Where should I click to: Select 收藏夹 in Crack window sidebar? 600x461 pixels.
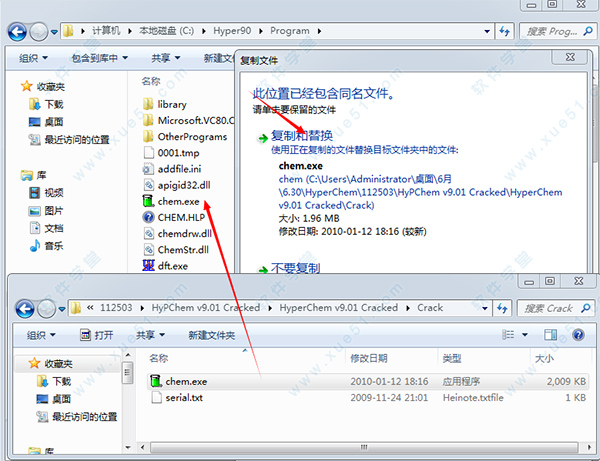(51, 363)
